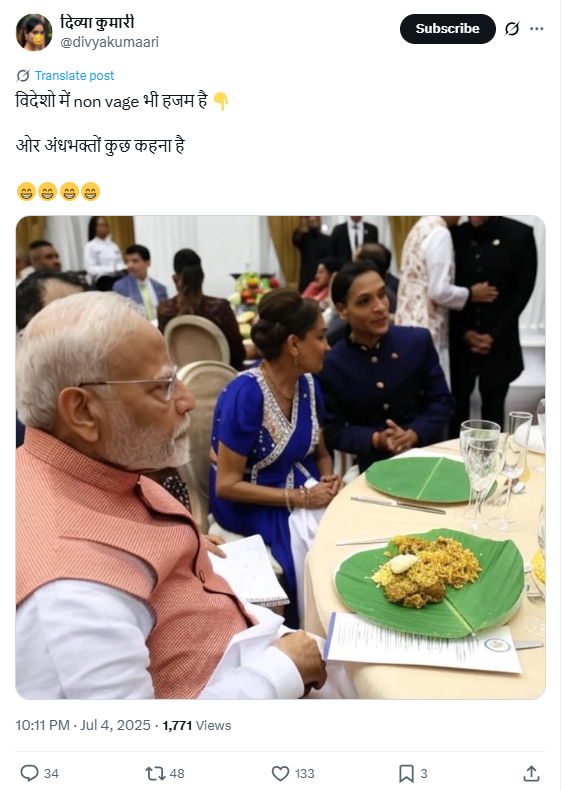Open the profile avatar of दिव्या कुमारी
This screenshot has width=562, height=791.
pyautogui.click(x=34, y=32)
